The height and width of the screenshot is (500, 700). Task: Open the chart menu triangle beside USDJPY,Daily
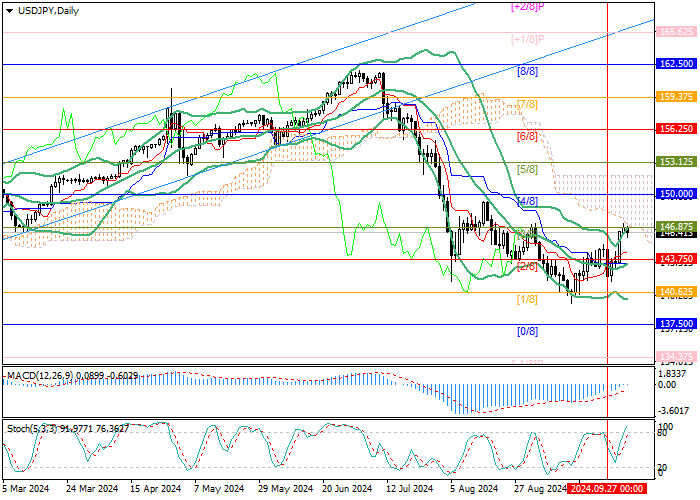(x=9, y=11)
